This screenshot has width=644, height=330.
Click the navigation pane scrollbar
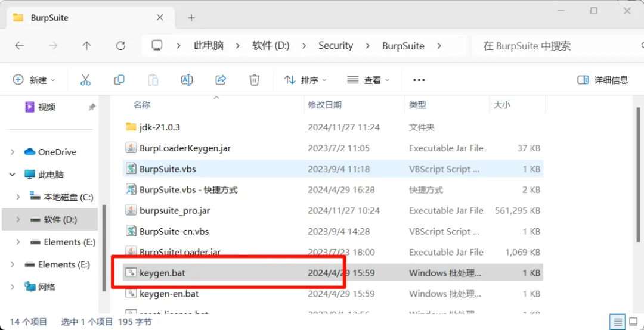104,248
